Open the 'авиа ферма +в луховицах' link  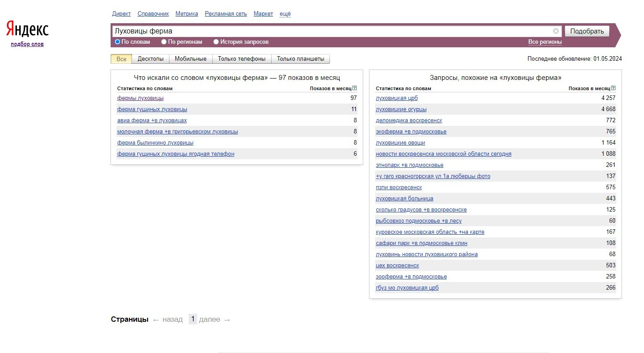point(152,120)
